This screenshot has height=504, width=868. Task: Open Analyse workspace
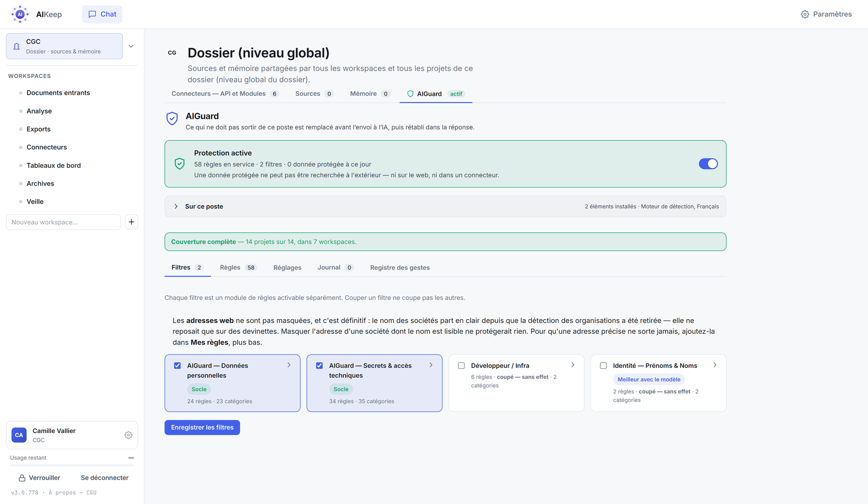[x=39, y=111]
